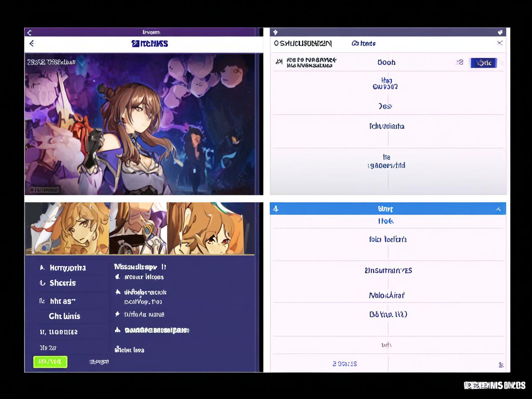The height and width of the screenshot is (399, 532).
Task: Click the star icon beside the third list entry
Action: [x=118, y=314]
